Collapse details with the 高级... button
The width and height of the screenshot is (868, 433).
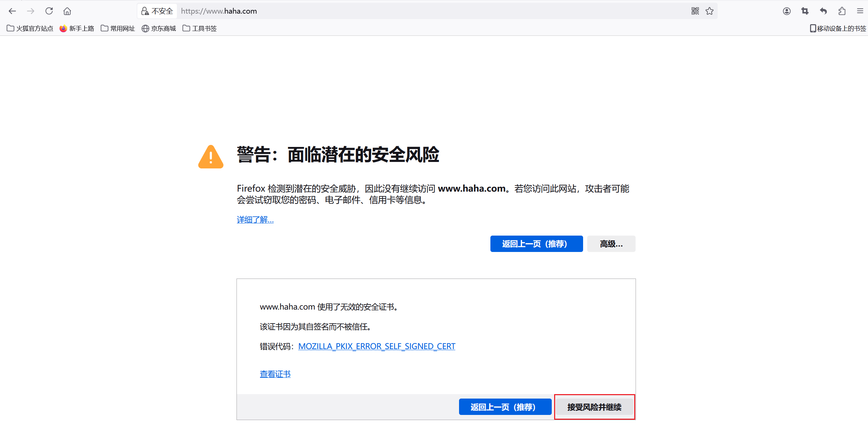tap(611, 244)
